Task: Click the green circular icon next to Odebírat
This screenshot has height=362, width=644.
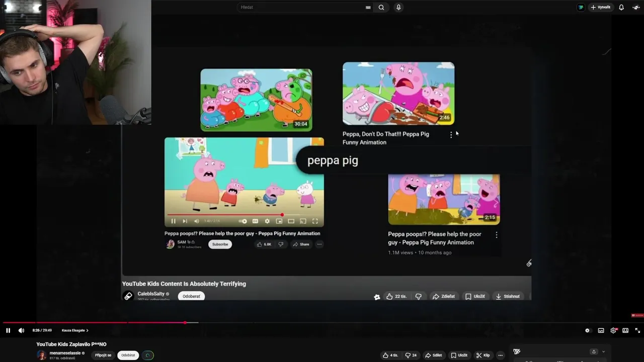Action: pyautogui.click(x=147, y=355)
